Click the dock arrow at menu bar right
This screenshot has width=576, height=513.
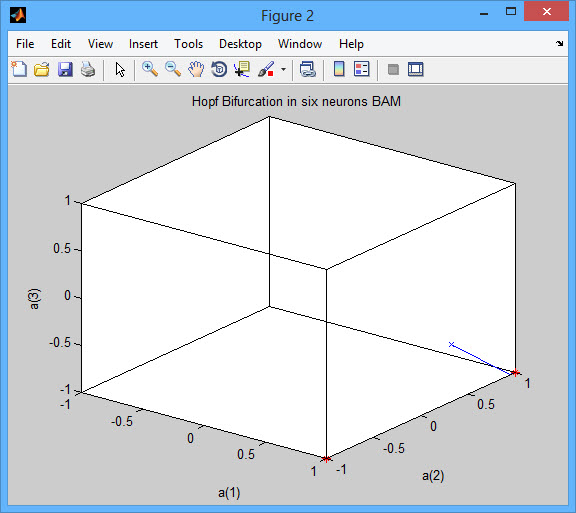[559, 43]
